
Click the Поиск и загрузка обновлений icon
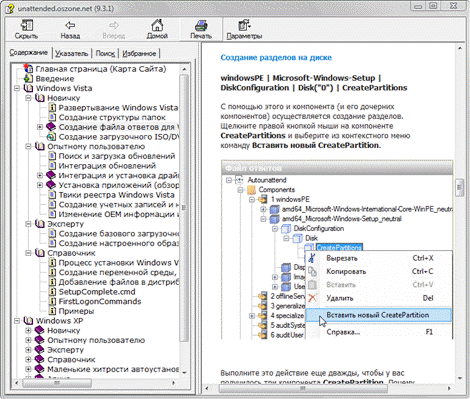pos(52,156)
